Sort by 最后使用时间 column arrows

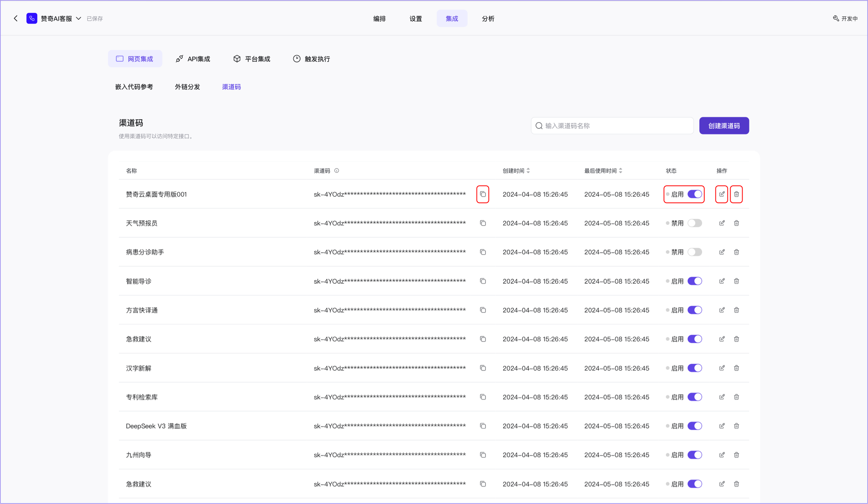[620, 171]
